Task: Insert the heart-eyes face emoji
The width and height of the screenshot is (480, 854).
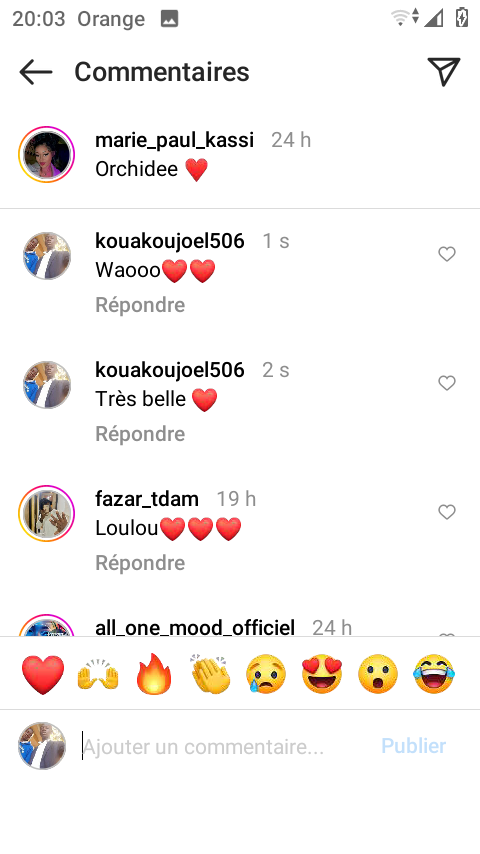Action: pyautogui.click(x=322, y=674)
